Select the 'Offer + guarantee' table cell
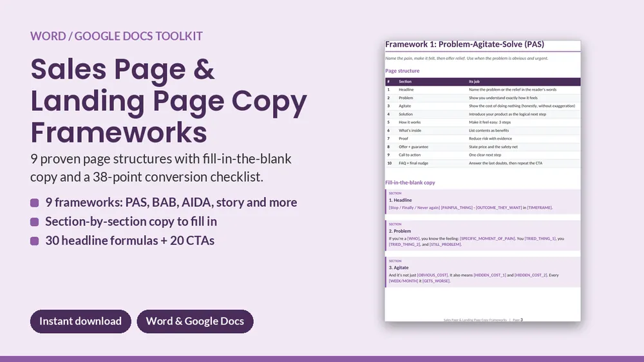The width and height of the screenshot is (644, 362). tap(413, 147)
